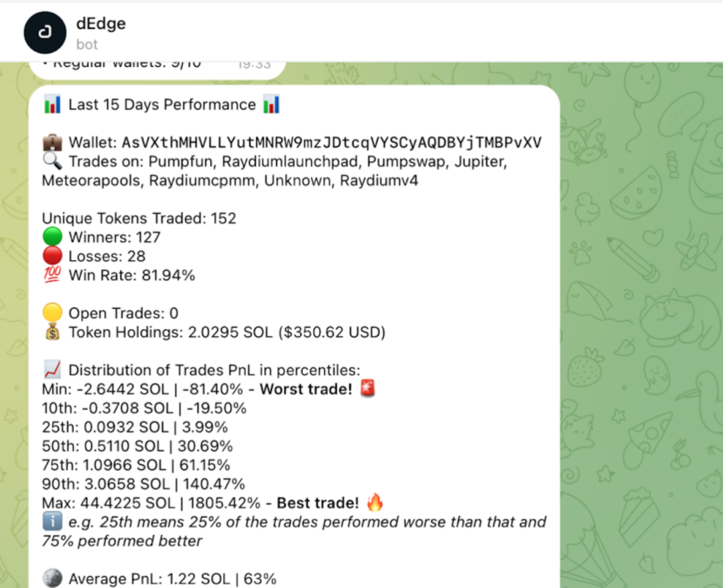Image resolution: width=723 pixels, height=588 pixels.
Task: Select the Last 15 Days Performance heading
Action: (162, 104)
